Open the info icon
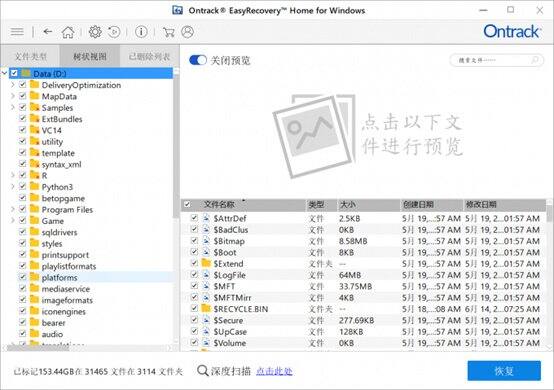Viewport: 554px width, 390px height. pos(141,32)
